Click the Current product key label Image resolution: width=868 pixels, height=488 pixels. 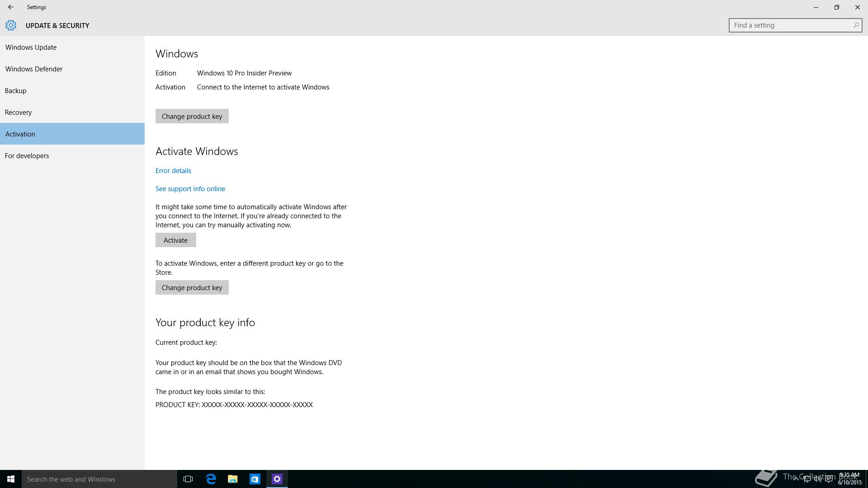[186, 343]
